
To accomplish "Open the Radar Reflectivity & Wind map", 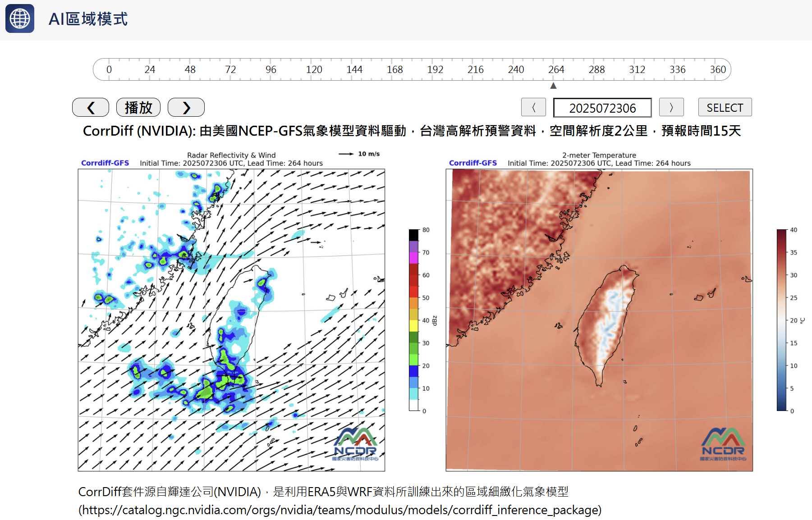I will [x=231, y=320].
